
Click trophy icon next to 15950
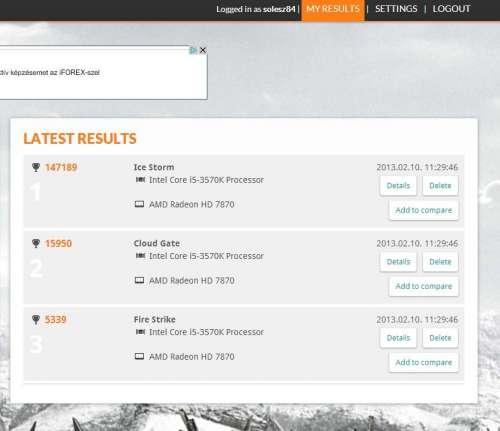[36, 243]
